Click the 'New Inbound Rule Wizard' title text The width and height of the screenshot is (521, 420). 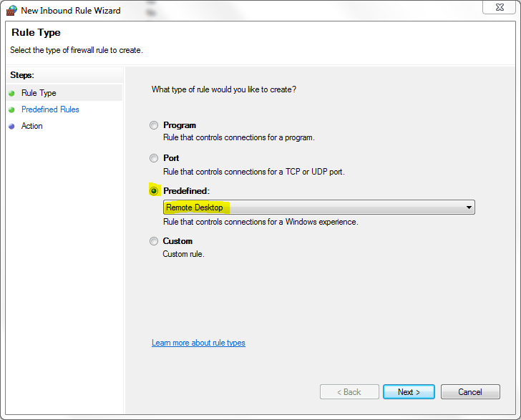[x=70, y=11]
